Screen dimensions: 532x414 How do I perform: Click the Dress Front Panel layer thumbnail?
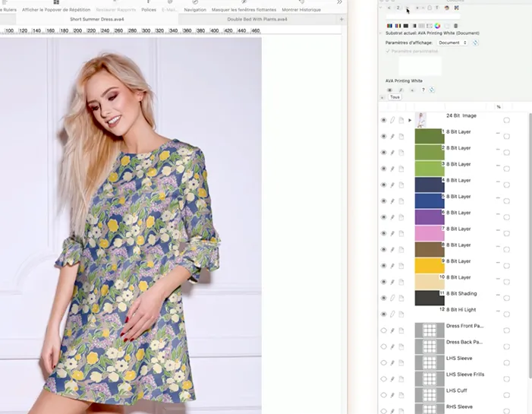[x=429, y=330]
